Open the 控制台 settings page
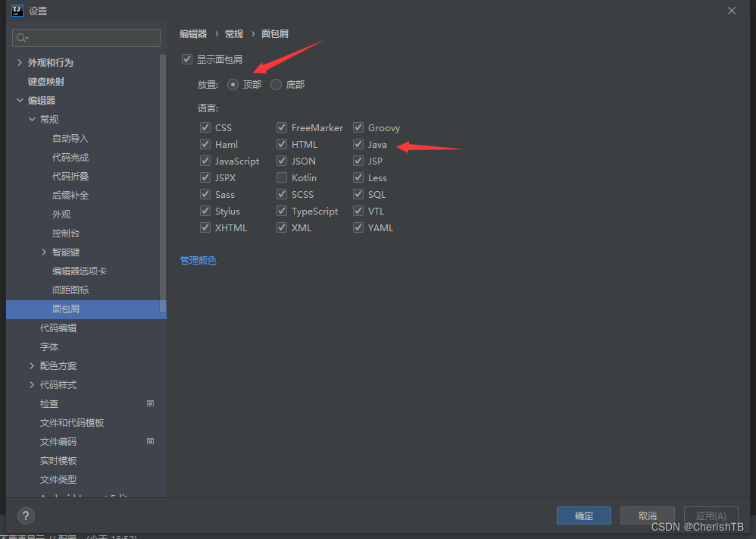Viewport: 756px width, 539px height. pyautogui.click(x=66, y=233)
